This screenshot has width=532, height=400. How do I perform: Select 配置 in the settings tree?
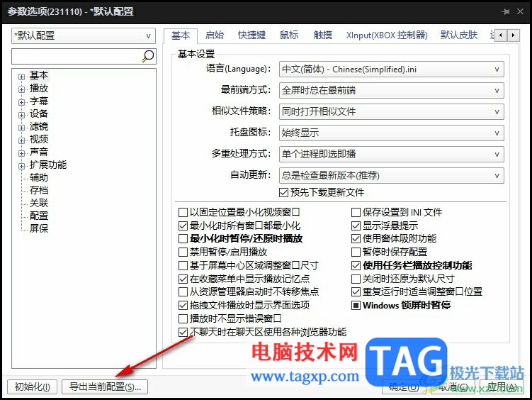pyautogui.click(x=39, y=216)
